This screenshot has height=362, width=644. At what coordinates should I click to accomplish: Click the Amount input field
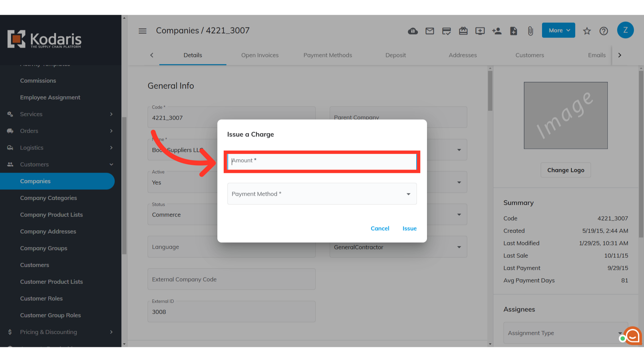322,162
